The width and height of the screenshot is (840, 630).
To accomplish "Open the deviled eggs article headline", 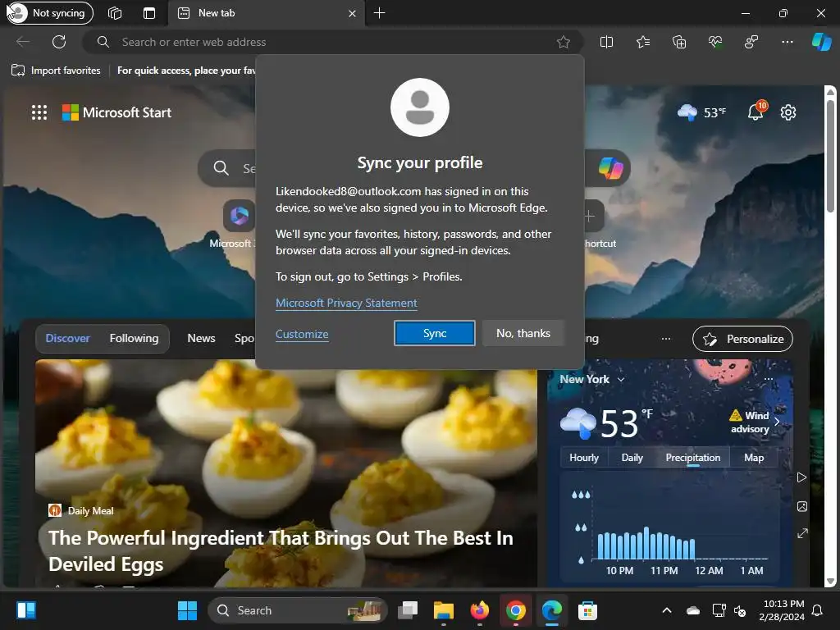I will pyautogui.click(x=281, y=550).
